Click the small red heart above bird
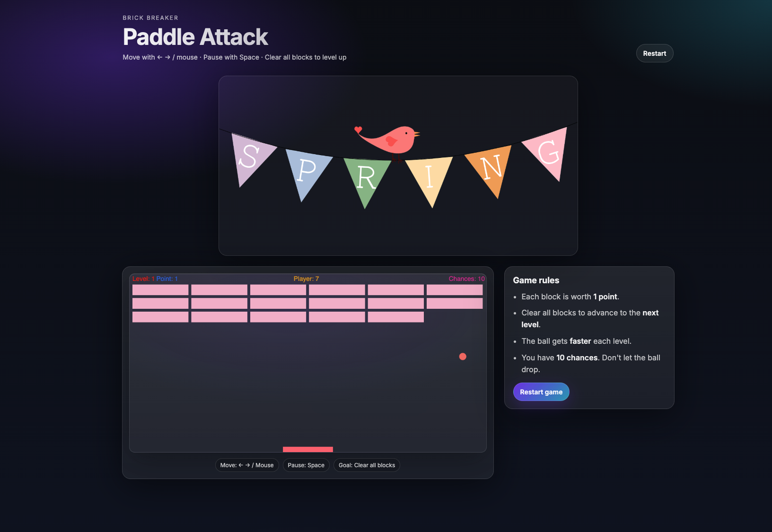Screen dimensions: 772x532 (x=358, y=130)
